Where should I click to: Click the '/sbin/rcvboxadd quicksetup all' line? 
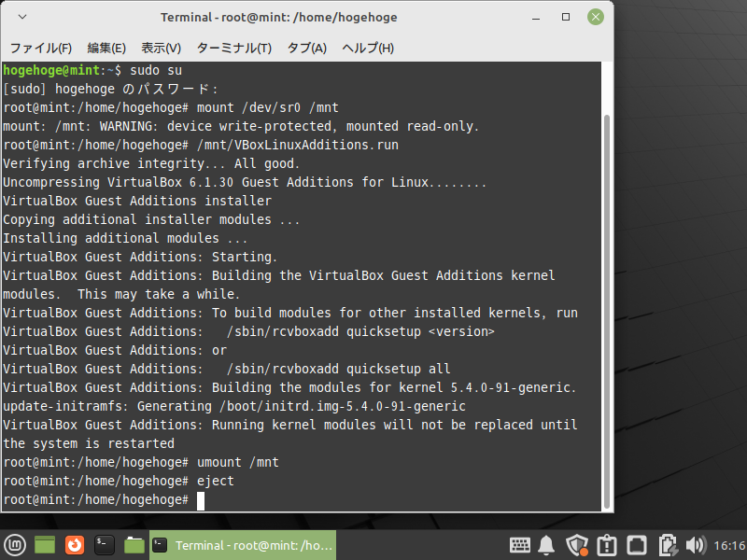(339, 369)
